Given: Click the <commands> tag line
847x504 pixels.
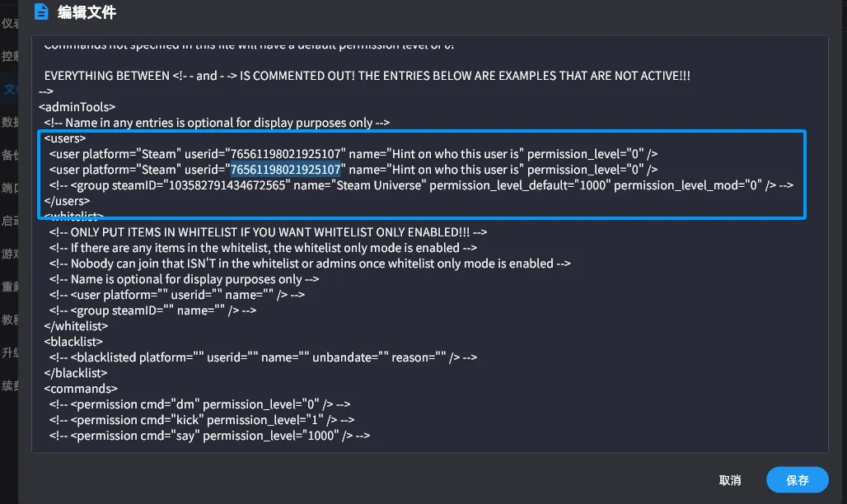Looking at the screenshot, I should [81, 389].
